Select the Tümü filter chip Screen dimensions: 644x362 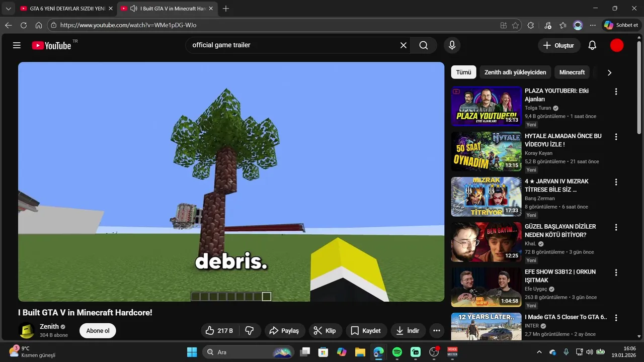coord(463,72)
